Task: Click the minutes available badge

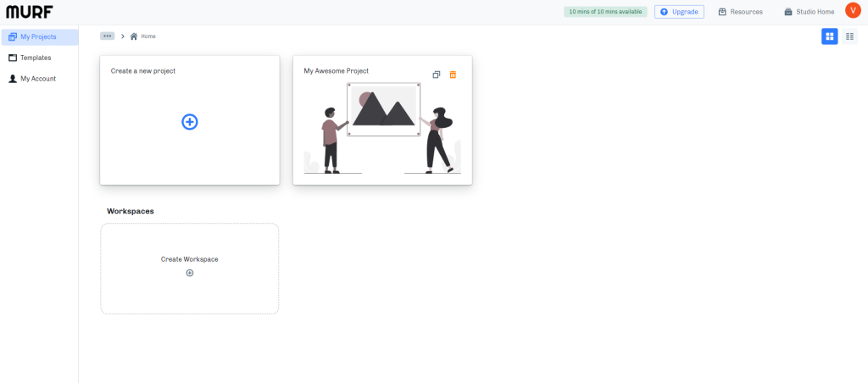Action: tap(605, 12)
